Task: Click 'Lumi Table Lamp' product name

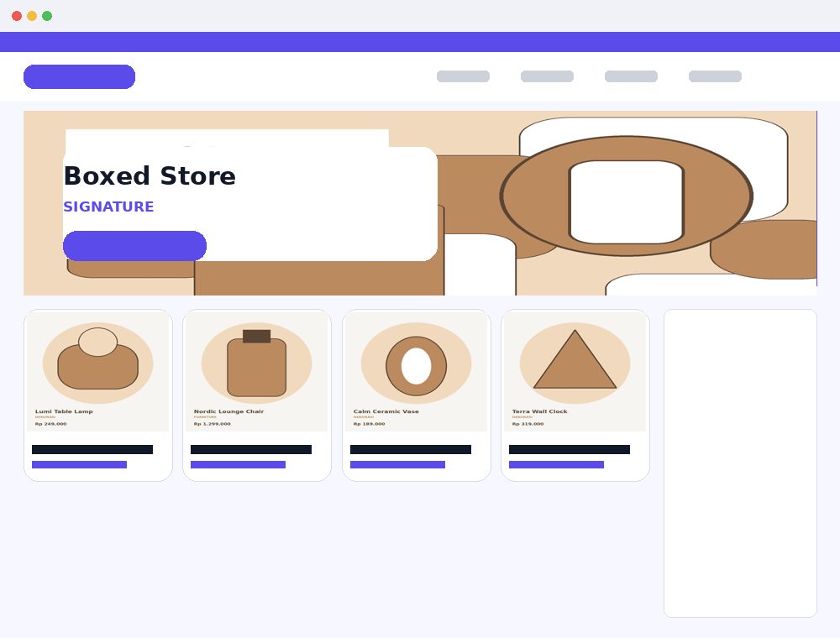Action: (64, 411)
